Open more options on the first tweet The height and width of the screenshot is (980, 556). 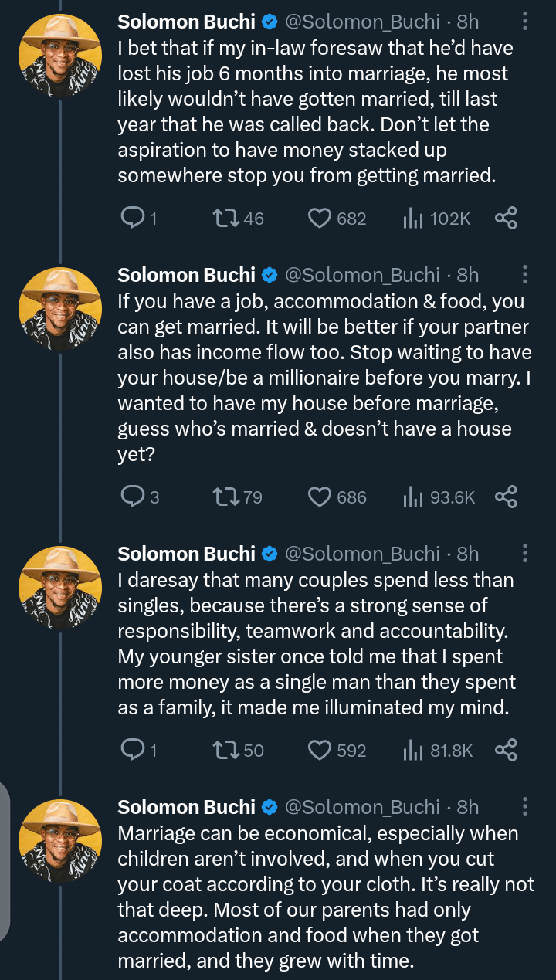(525, 20)
